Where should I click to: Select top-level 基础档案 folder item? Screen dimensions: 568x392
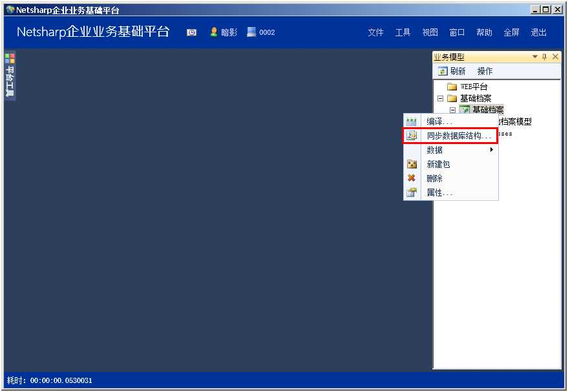click(475, 98)
